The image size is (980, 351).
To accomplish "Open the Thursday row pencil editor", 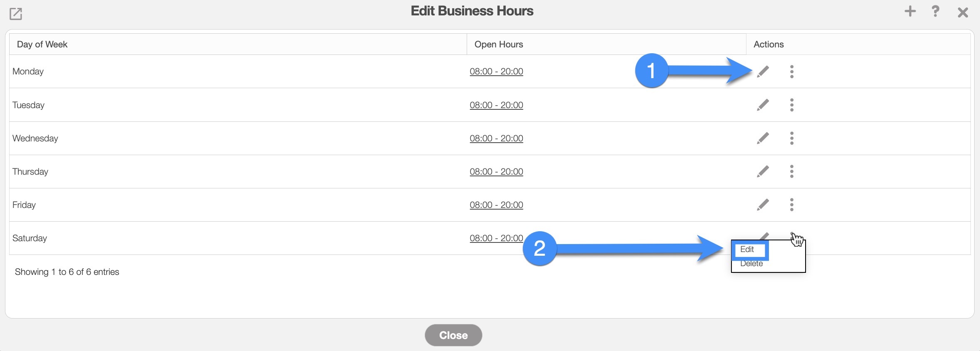I will [x=763, y=171].
